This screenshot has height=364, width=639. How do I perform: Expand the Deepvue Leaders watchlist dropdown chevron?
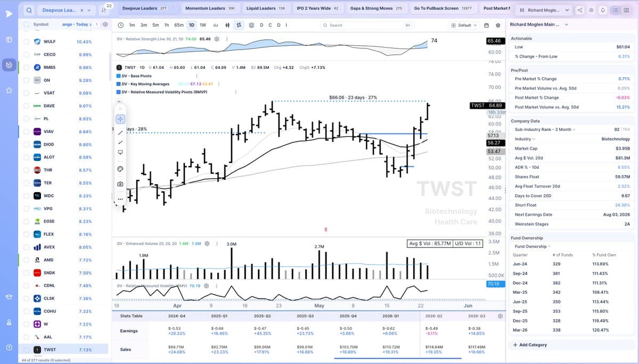tap(89, 10)
